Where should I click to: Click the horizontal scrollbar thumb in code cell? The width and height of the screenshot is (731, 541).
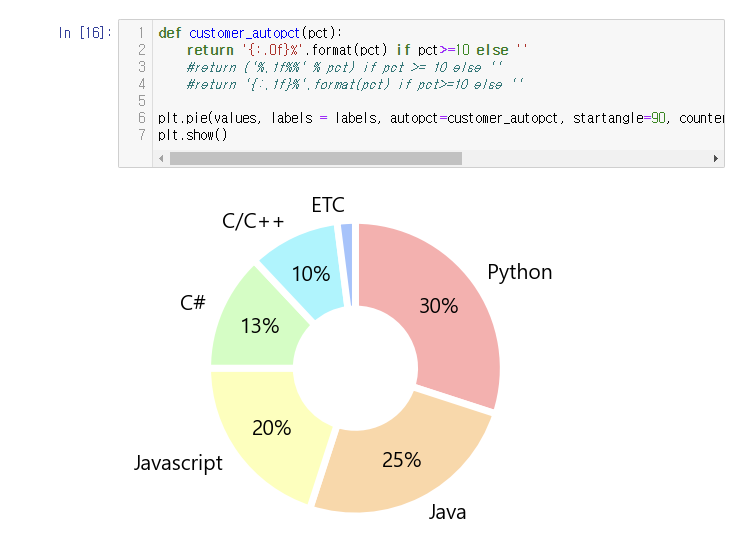coord(316,159)
